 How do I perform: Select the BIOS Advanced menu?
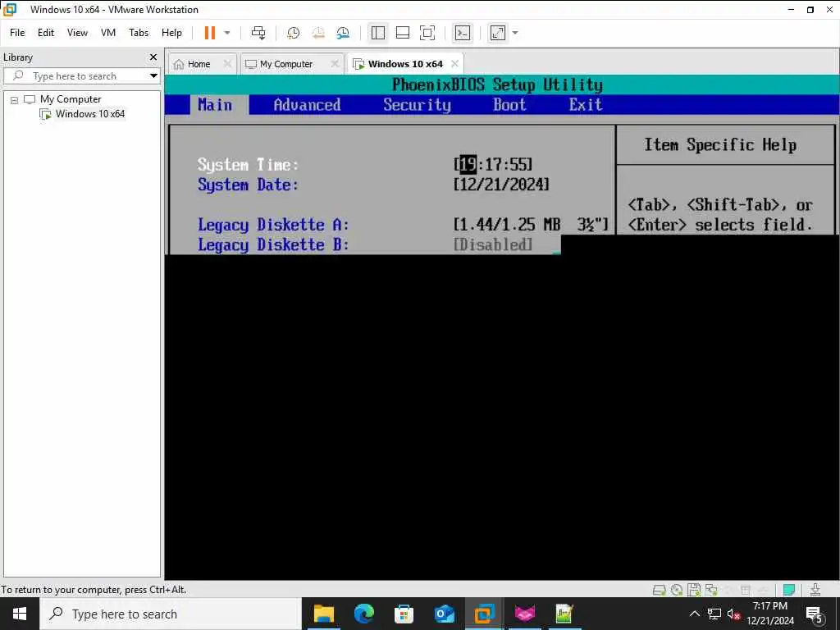point(307,104)
